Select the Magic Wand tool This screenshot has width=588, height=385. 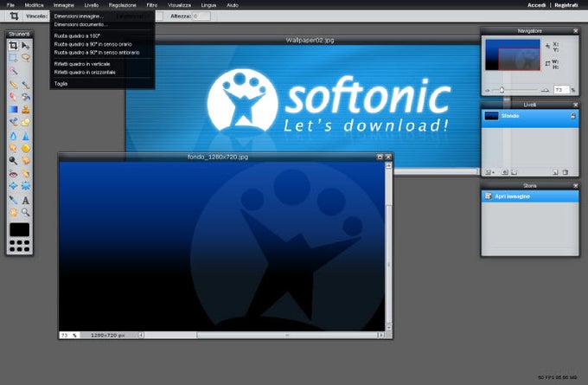13,71
